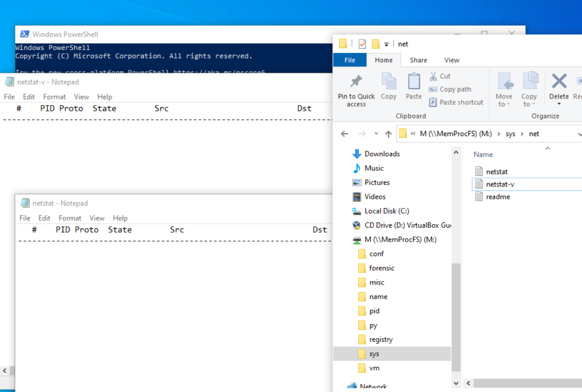This screenshot has height=392, width=582.
Task: Sort files by the Name column header
Action: [x=483, y=155]
